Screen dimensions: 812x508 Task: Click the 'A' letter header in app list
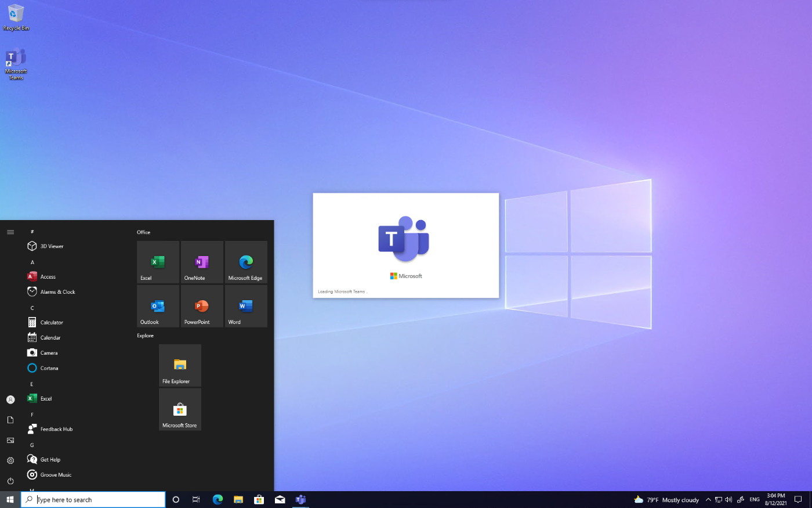(x=32, y=262)
